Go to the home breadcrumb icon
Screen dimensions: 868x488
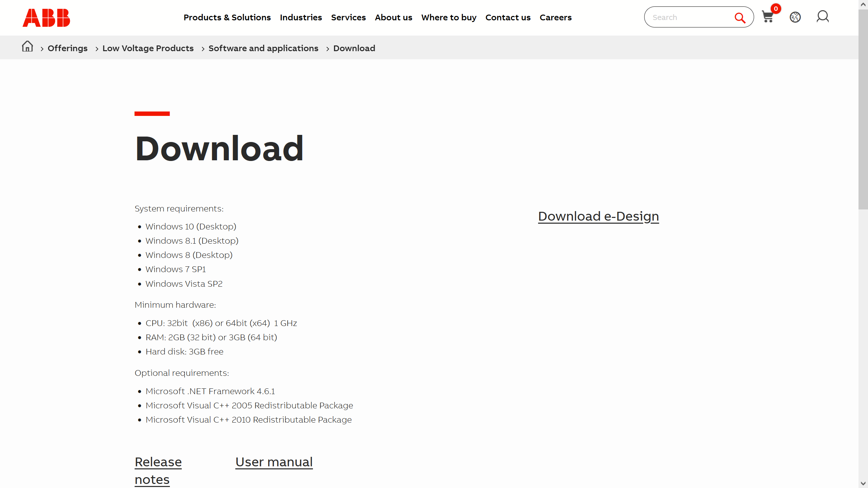pyautogui.click(x=27, y=46)
